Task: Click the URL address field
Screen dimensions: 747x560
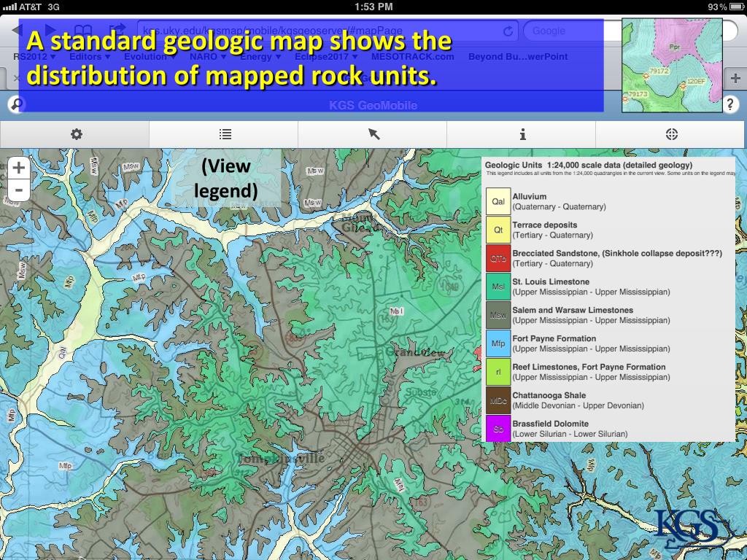Action: [328, 31]
